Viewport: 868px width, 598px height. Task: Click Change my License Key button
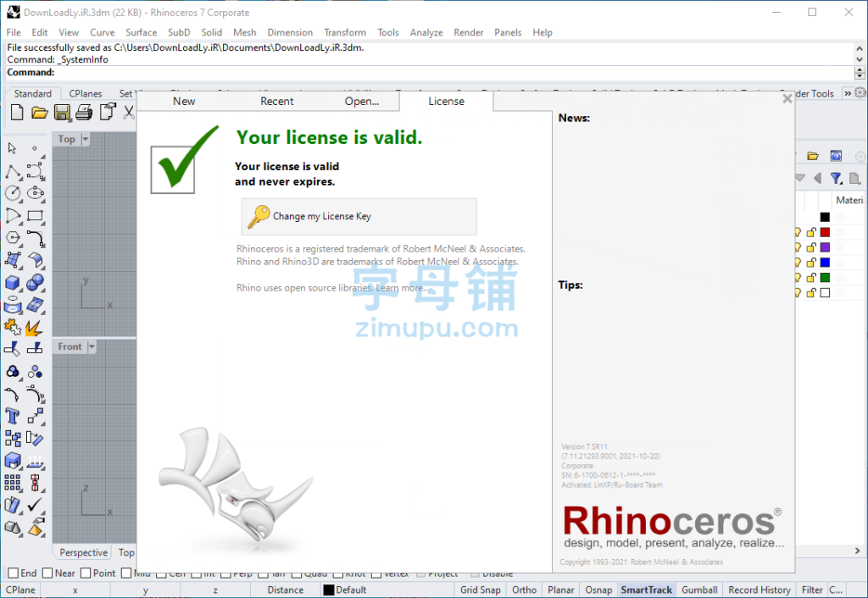point(359,216)
